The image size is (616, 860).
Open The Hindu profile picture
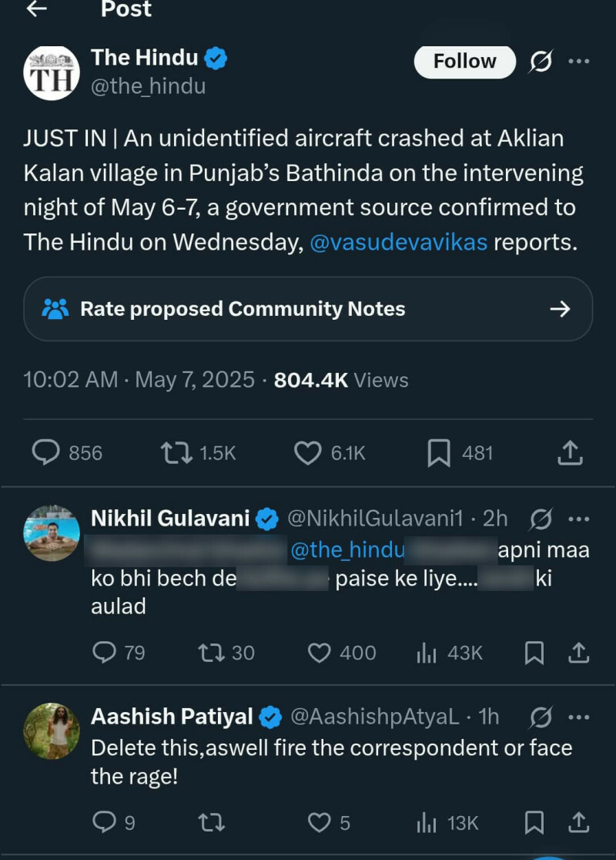[x=52, y=72]
